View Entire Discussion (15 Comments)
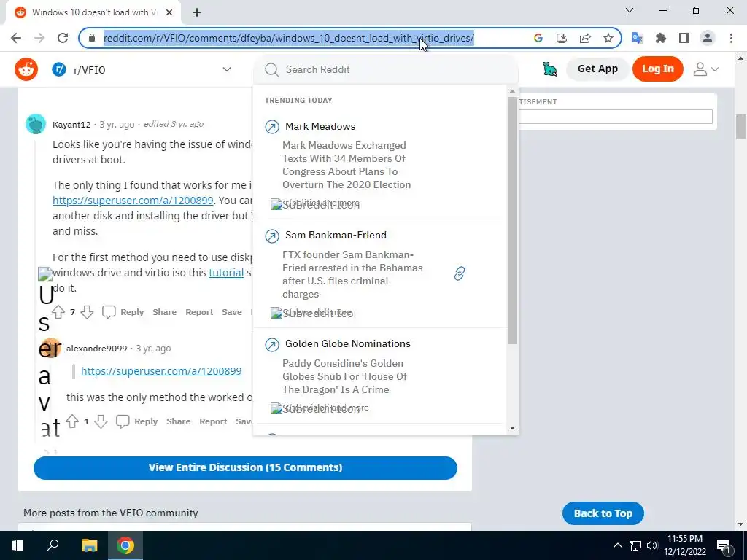 click(x=245, y=467)
